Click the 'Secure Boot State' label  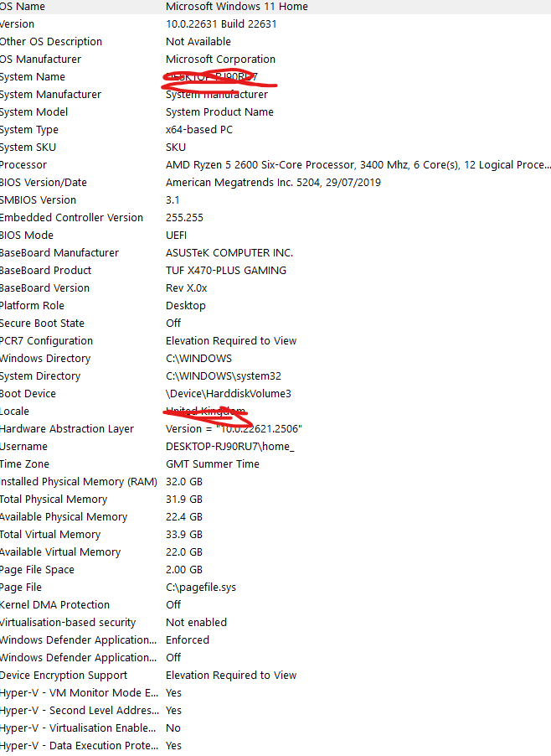[42, 324]
